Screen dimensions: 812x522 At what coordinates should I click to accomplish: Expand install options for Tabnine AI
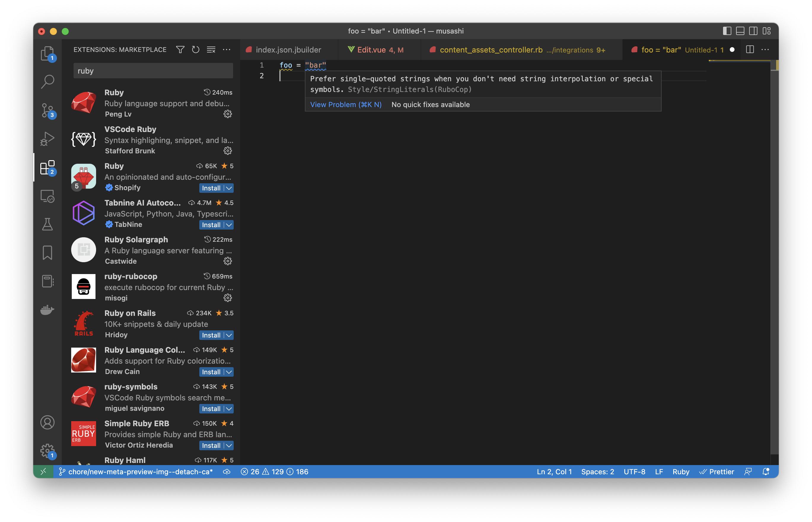(229, 225)
